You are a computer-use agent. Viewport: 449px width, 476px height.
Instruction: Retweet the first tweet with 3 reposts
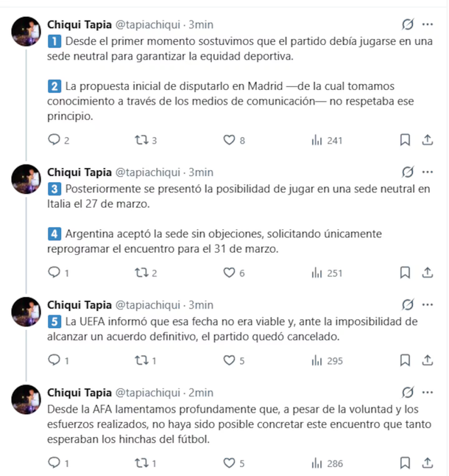pyautogui.click(x=138, y=140)
